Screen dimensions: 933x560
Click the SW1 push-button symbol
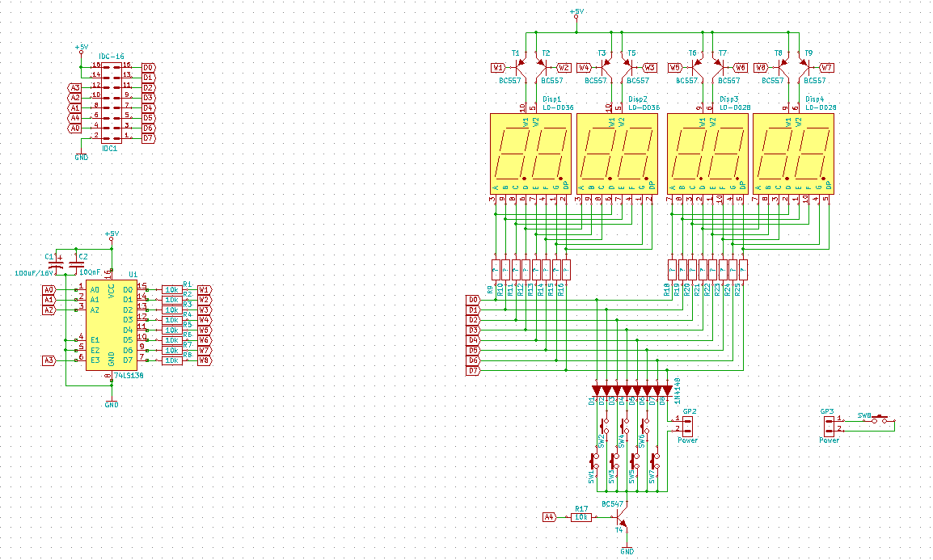[x=596, y=461]
